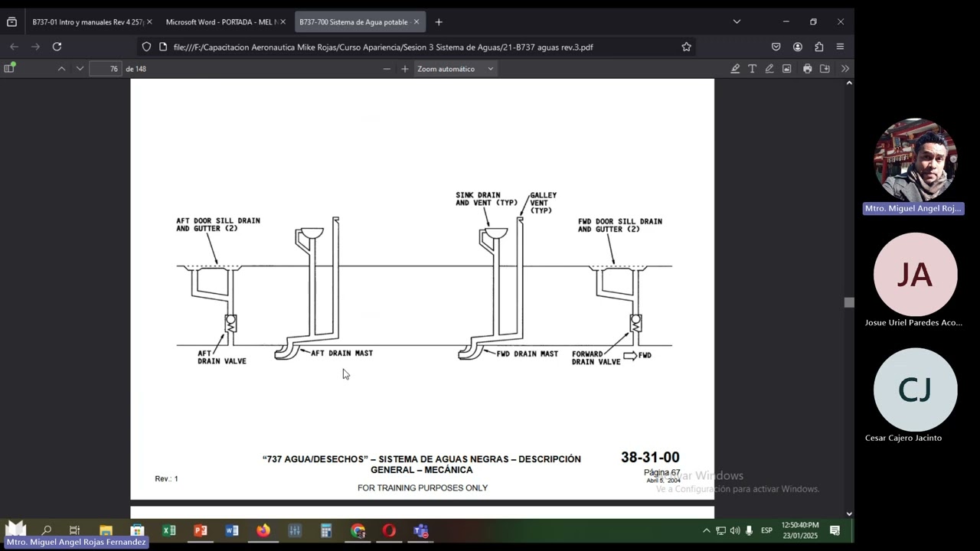The height and width of the screenshot is (551, 980).
Task: Close the B737-700 Sistema de Agua tab
Action: (416, 22)
